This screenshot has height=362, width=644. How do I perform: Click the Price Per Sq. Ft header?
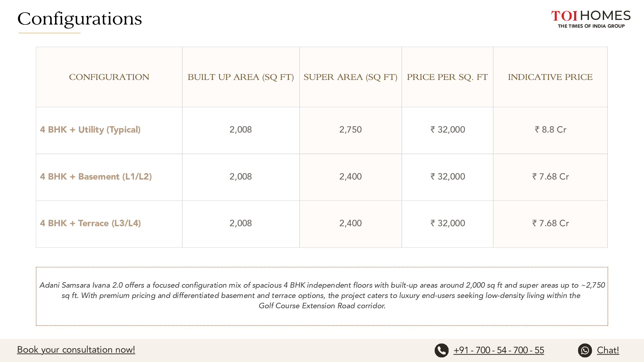(447, 77)
